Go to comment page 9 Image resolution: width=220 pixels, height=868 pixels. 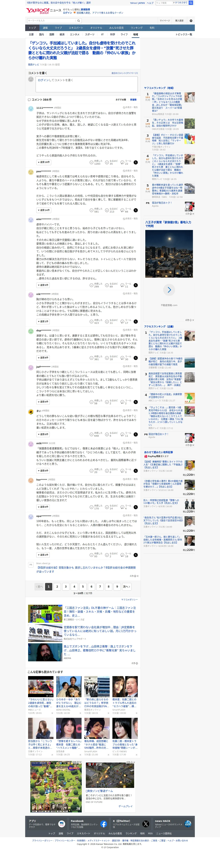[x=117, y=587]
